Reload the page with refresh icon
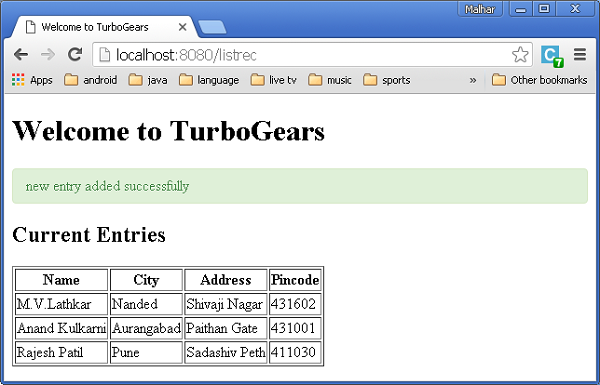600x385 pixels. (x=75, y=55)
